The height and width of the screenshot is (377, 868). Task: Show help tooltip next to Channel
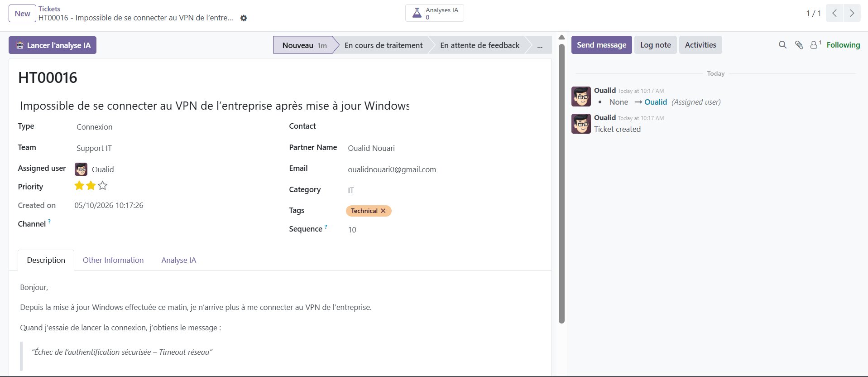[x=49, y=222]
